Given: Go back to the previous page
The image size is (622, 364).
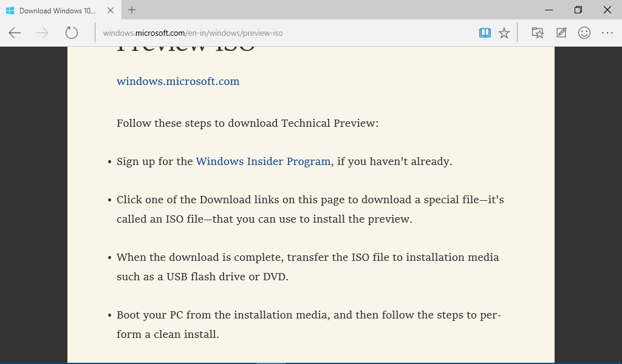Looking at the screenshot, I should pyautogui.click(x=15, y=33).
